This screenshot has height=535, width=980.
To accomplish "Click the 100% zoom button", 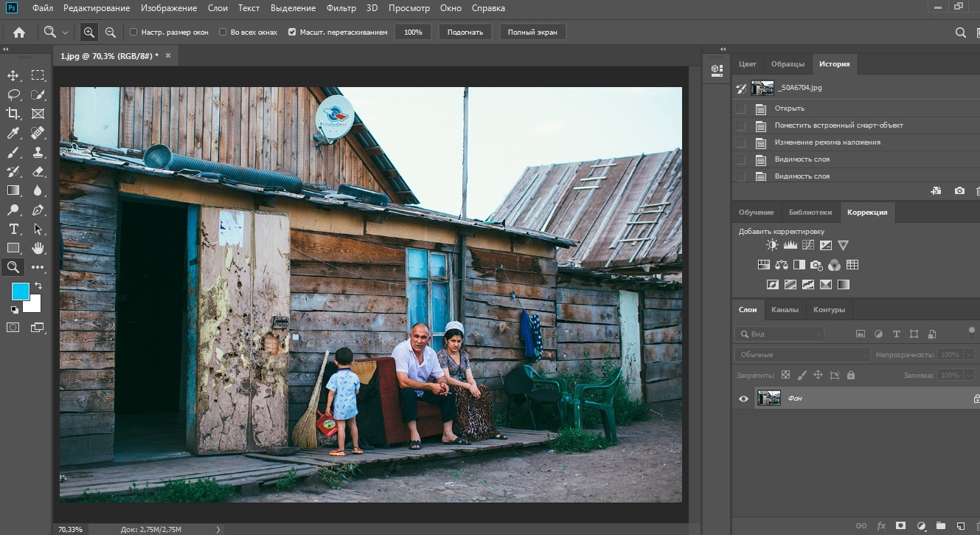I will click(413, 32).
